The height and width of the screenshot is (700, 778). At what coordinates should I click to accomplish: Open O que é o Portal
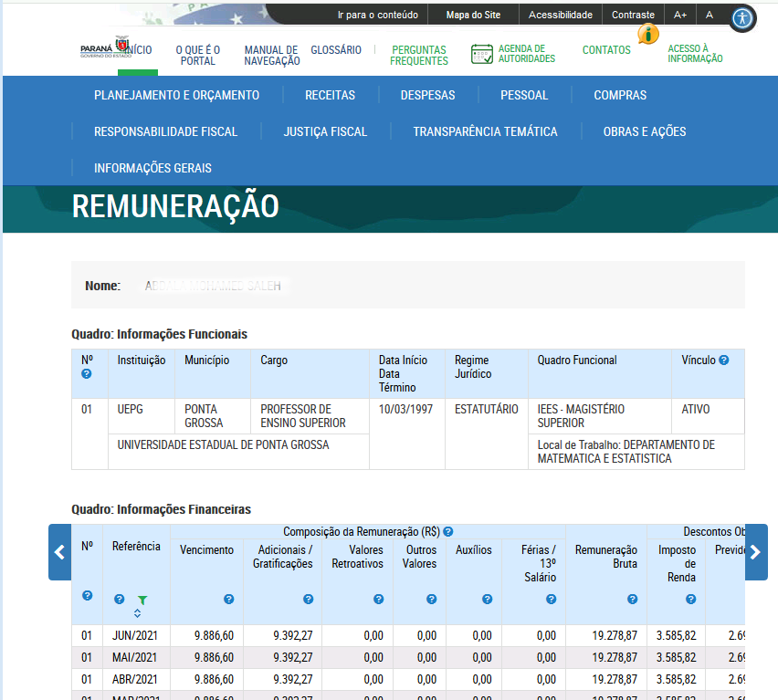198,56
